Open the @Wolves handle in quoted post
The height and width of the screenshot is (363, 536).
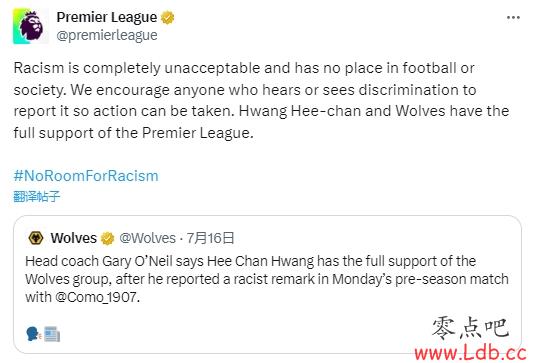coord(147,238)
